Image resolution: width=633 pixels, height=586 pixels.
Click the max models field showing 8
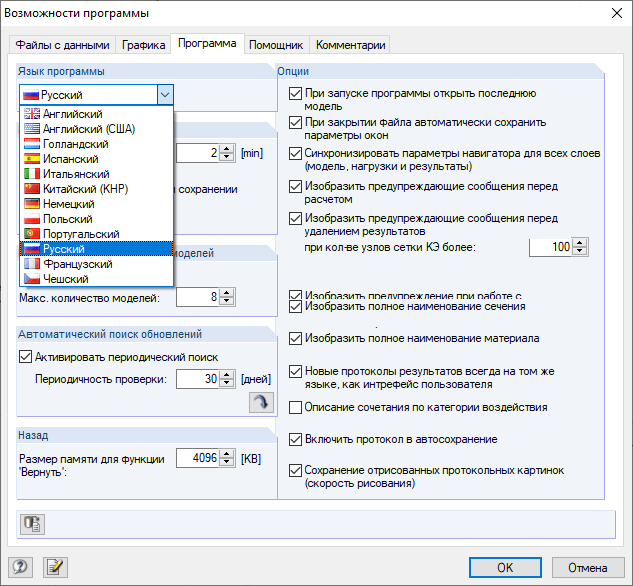coord(198,297)
